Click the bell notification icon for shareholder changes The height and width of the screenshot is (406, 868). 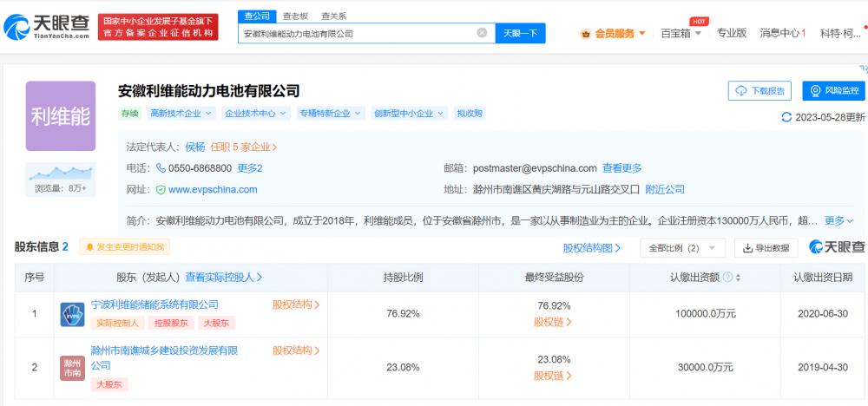[x=89, y=247]
